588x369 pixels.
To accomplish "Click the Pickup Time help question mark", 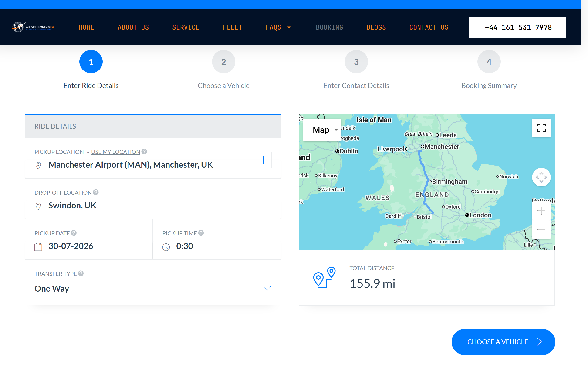I will [x=201, y=233].
